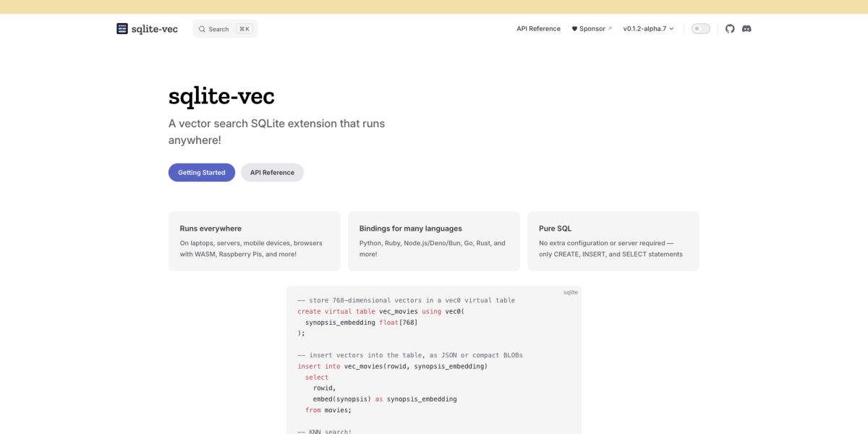Open the GitHub repository icon
The height and width of the screenshot is (434, 868).
click(730, 28)
